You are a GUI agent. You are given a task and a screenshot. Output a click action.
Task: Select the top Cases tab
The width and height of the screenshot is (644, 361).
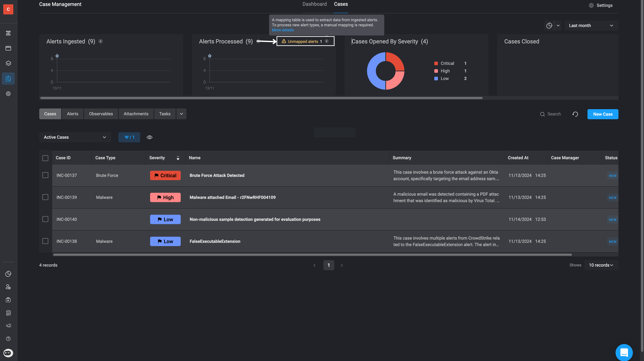(x=341, y=4)
